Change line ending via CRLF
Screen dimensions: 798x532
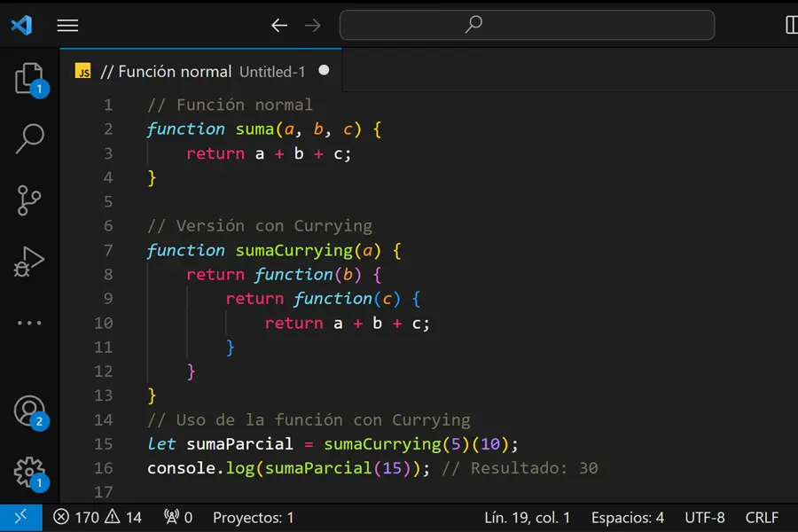point(762,518)
